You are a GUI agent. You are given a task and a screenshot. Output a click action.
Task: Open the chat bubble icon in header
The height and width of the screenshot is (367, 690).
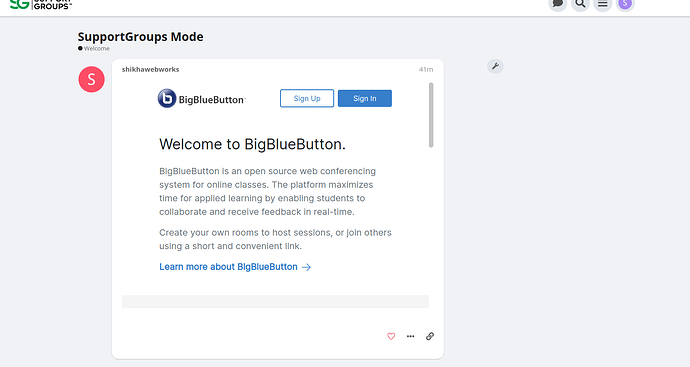coord(558,4)
